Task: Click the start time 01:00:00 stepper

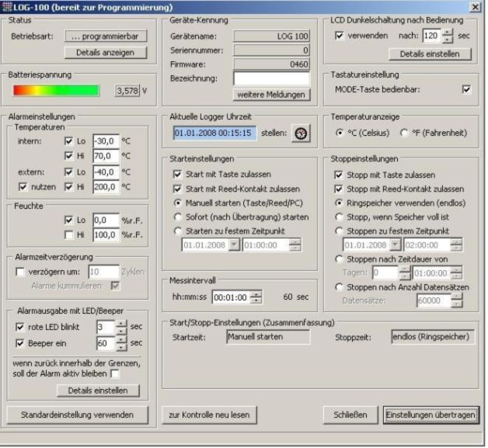Action: (x=295, y=245)
